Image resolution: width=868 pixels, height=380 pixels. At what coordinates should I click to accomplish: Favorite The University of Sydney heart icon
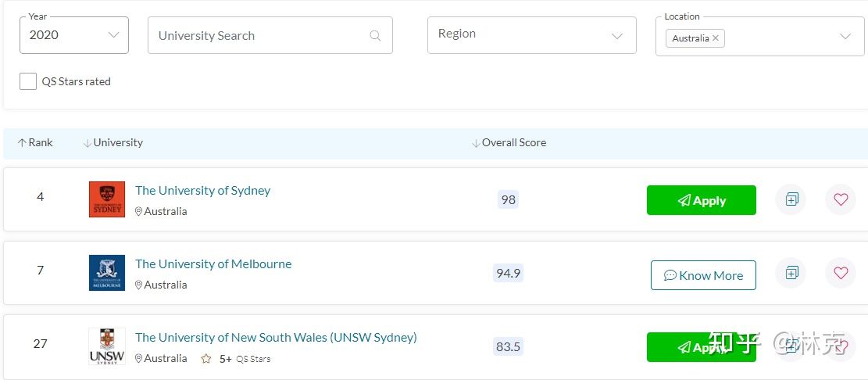[841, 199]
